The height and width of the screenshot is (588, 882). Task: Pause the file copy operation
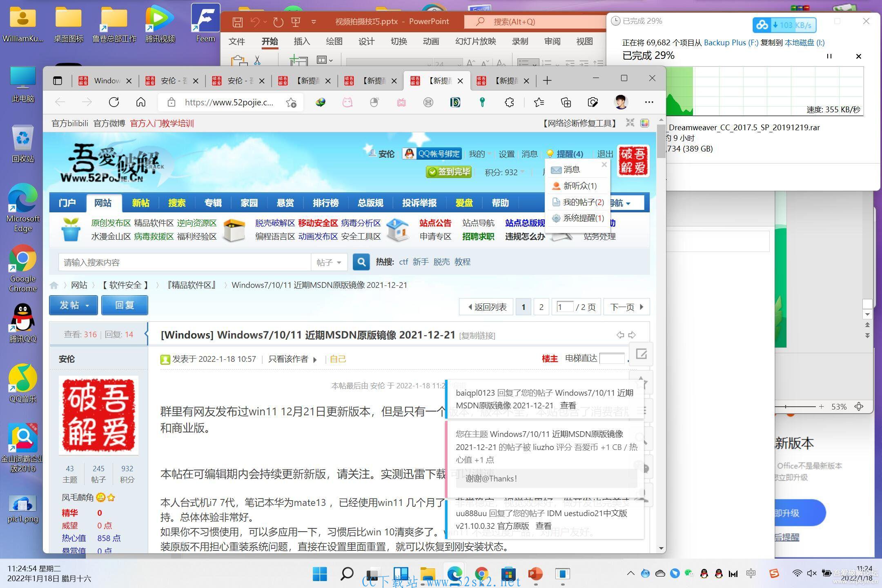click(829, 56)
